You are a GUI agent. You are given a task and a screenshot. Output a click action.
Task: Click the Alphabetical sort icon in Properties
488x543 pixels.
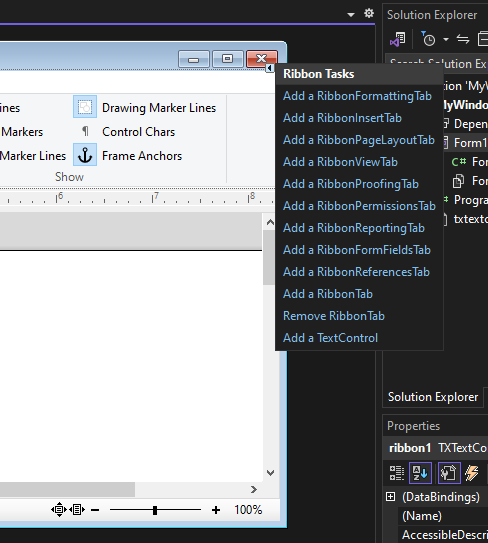[420, 473]
